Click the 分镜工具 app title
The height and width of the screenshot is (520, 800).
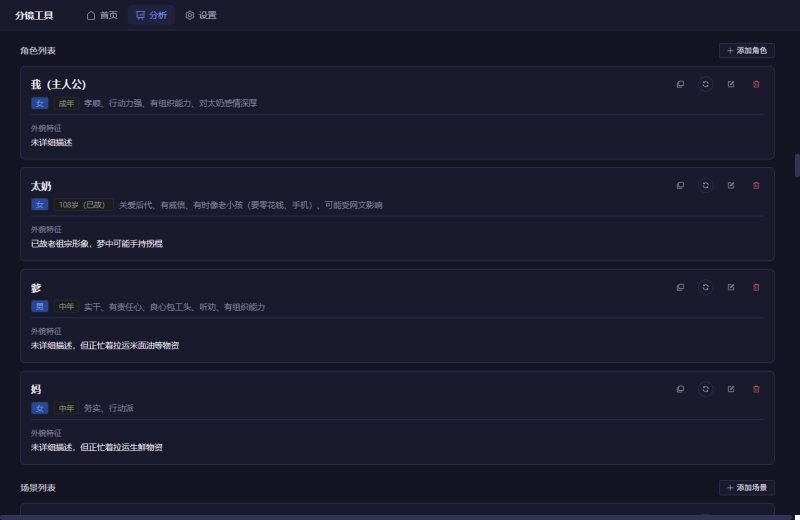(35, 15)
